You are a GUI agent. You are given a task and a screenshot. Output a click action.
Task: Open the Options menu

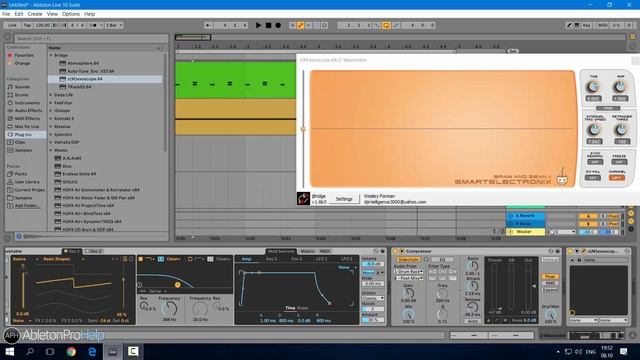(x=71, y=14)
